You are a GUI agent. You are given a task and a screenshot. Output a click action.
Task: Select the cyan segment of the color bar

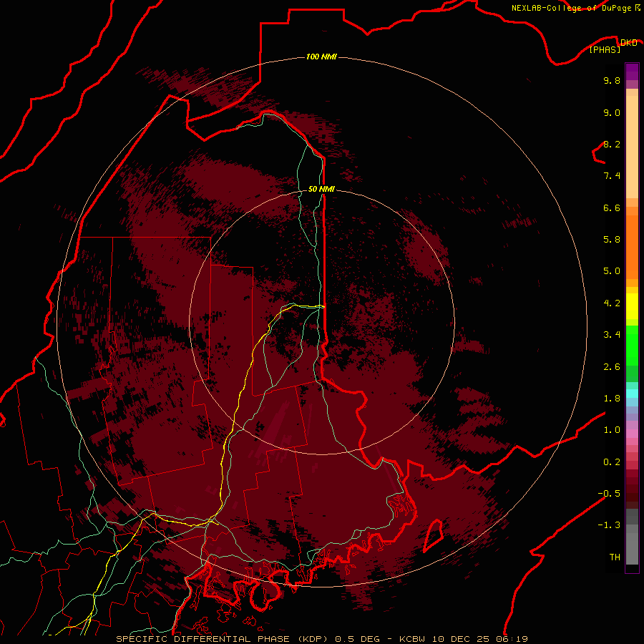tap(632, 394)
